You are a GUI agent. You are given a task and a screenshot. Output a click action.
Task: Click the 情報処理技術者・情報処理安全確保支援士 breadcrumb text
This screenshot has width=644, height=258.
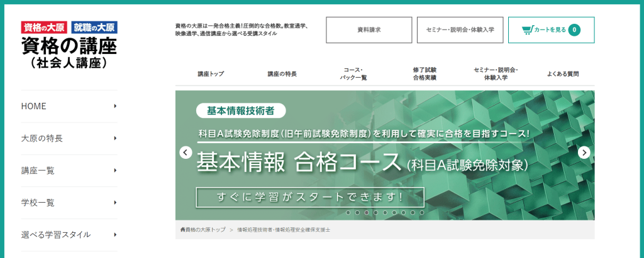284,230
